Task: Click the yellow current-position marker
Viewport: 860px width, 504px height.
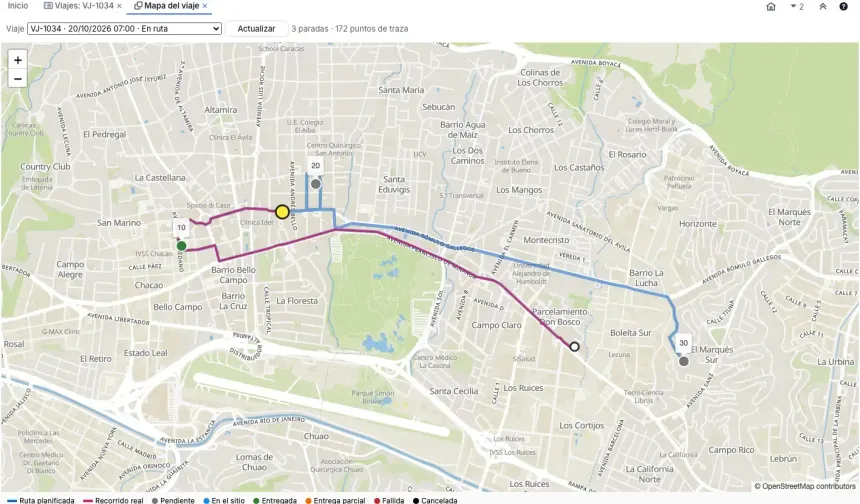Action: tap(282, 212)
